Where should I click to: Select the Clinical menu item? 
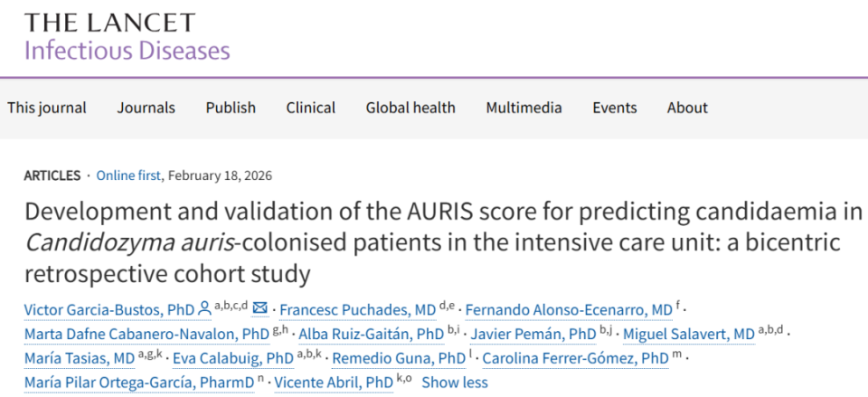point(311,108)
